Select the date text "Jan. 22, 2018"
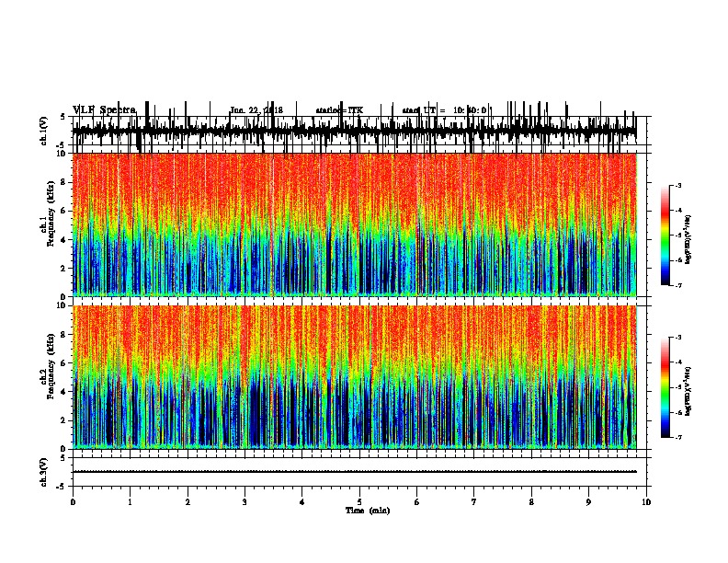This screenshot has height=563, width=728. [256, 110]
